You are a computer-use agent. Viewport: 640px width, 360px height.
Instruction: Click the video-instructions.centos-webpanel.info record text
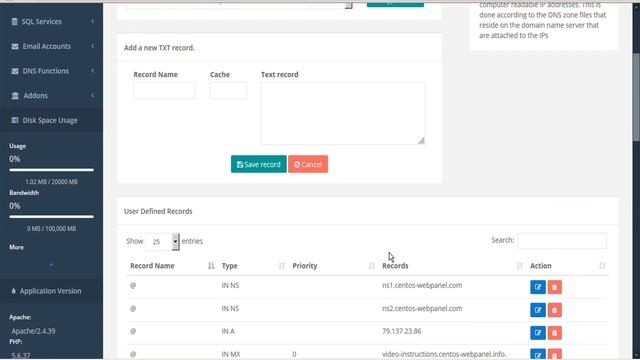pos(444,354)
